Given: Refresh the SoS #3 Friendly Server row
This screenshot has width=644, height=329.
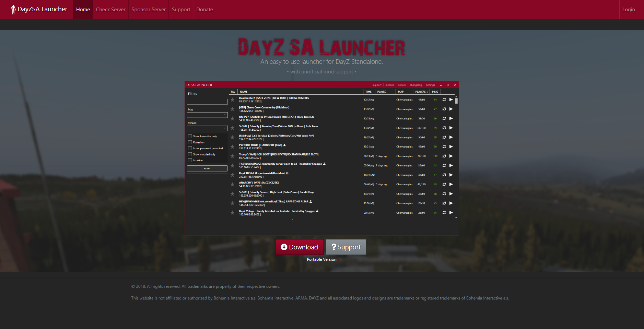Looking at the screenshot, I should (444, 194).
